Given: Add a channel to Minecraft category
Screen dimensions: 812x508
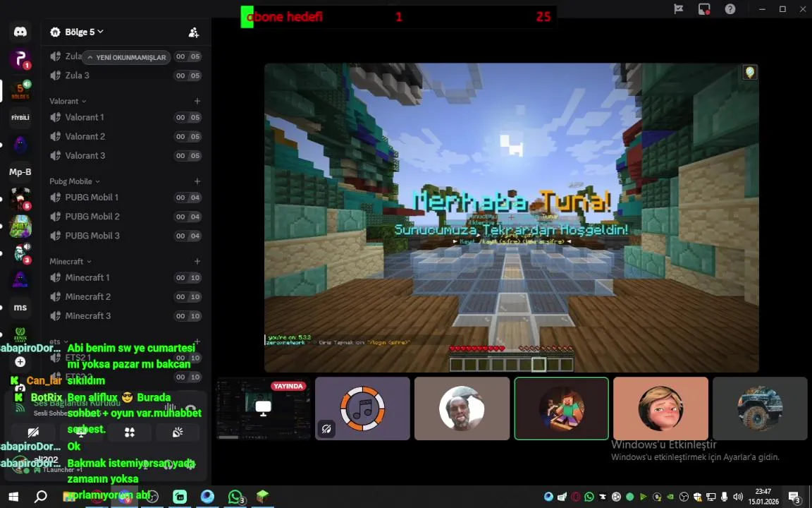Looking at the screenshot, I should tap(197, 262).
